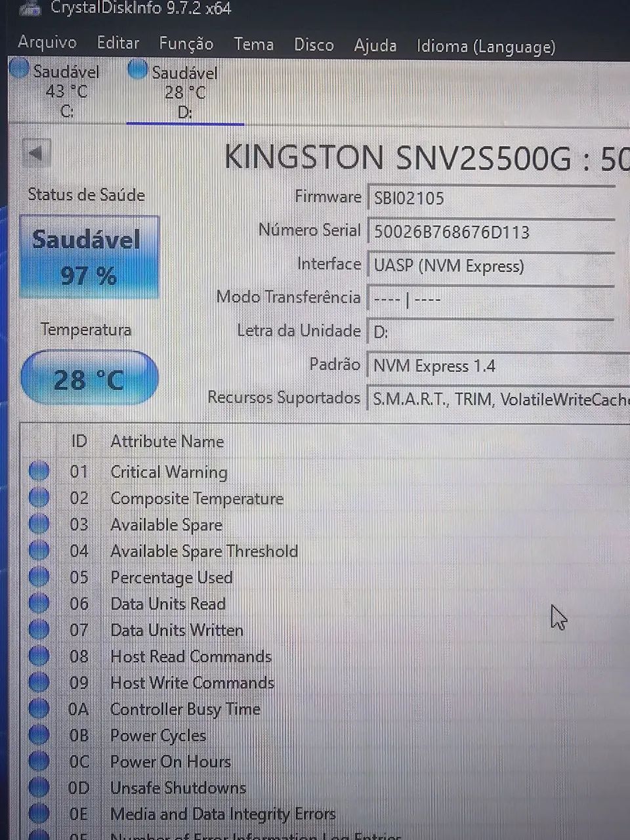Click status icon of Available Spare Threshold row

pyautogui.click(x=39, y=550)
